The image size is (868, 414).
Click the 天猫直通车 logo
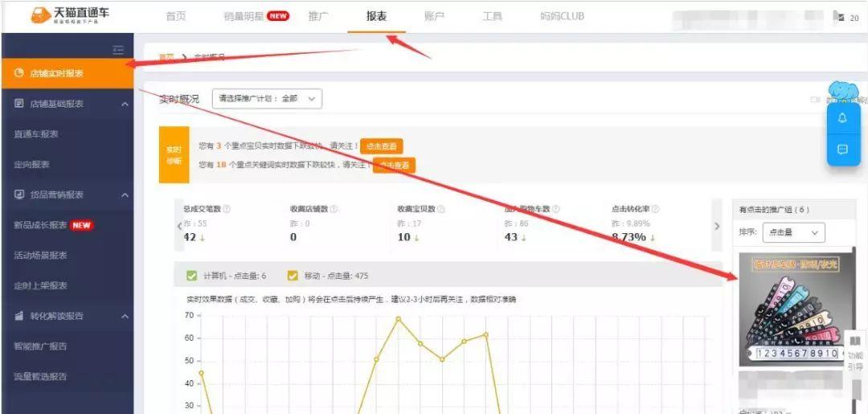[x=69, y=15]
